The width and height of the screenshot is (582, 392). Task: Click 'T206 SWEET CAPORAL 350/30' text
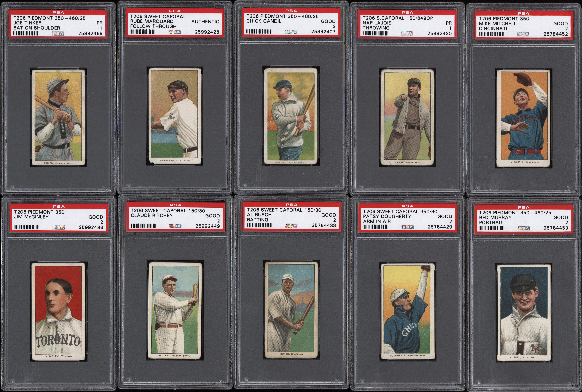400,211
